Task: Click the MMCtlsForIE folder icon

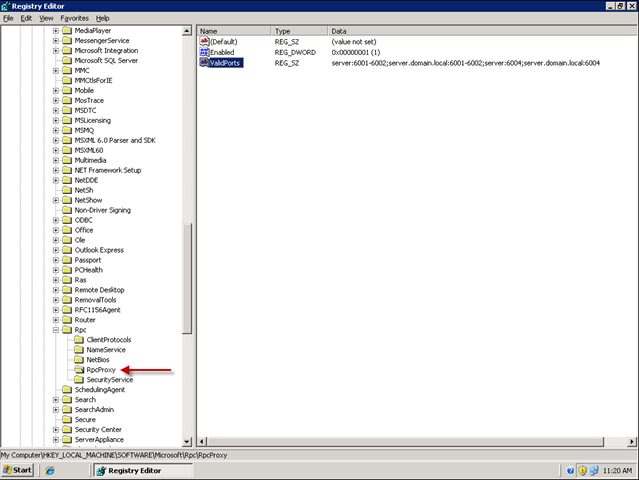Action: click(67, 80)
